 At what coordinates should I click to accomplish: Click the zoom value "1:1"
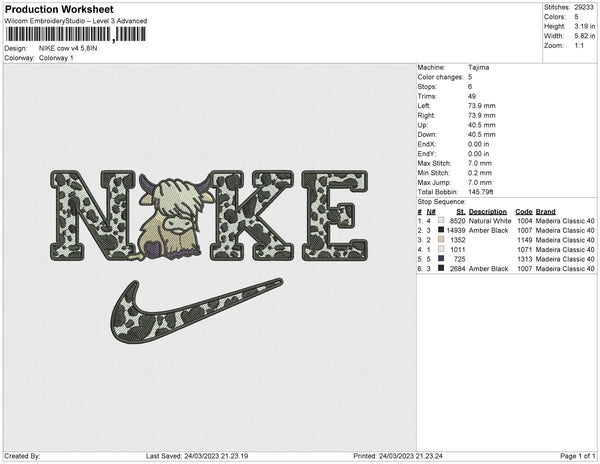coord(579,46)
